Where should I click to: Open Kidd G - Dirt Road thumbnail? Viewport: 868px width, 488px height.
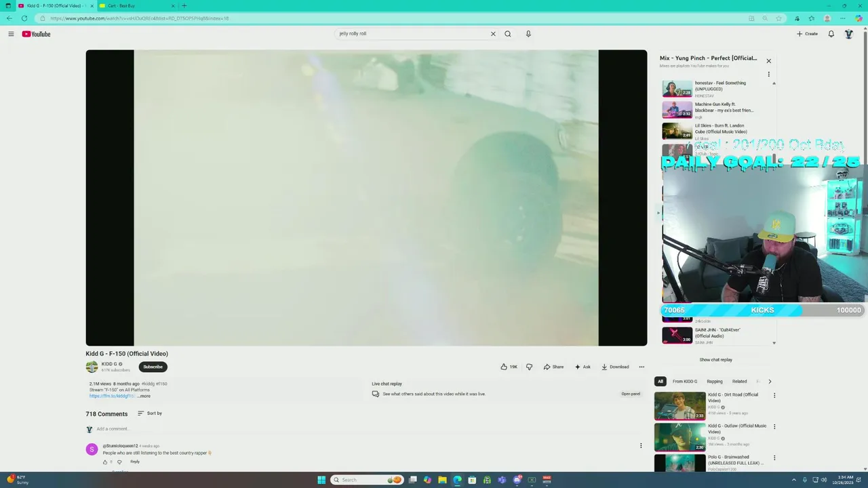(679, 406)
